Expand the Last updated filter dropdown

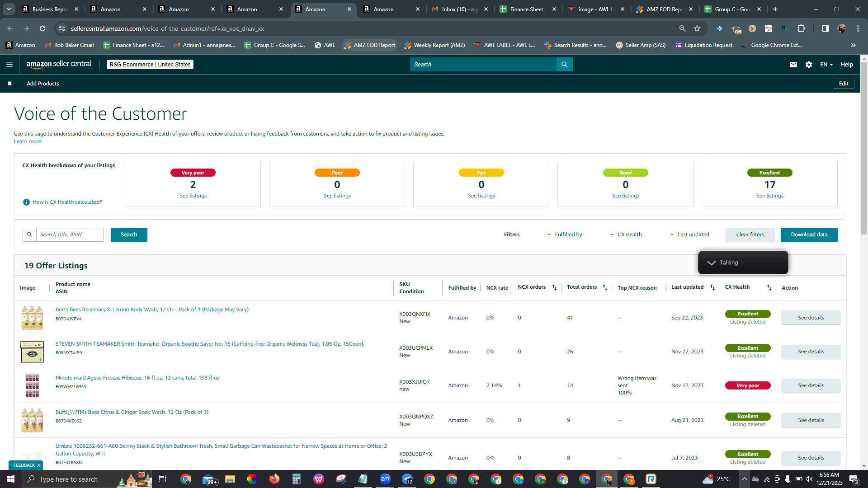click(689, 235)
